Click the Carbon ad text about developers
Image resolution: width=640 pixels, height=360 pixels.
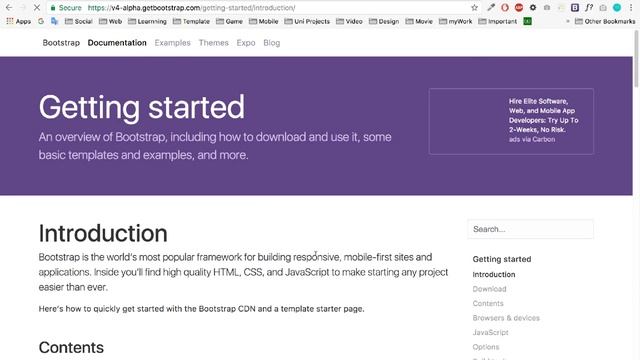coord(543,116)
